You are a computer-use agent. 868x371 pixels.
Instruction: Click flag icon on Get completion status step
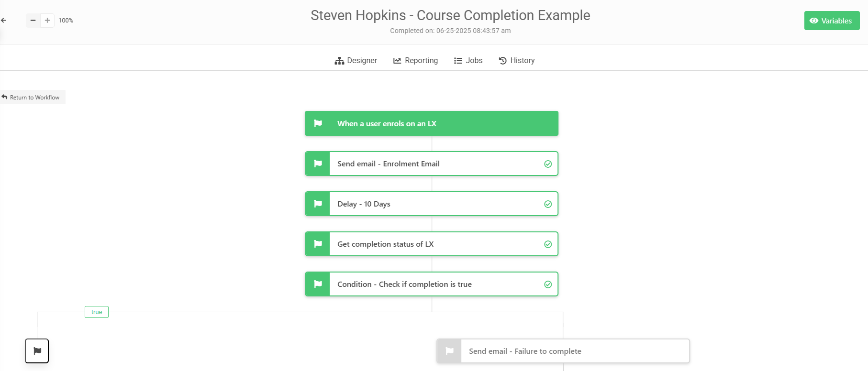point(318,244)
